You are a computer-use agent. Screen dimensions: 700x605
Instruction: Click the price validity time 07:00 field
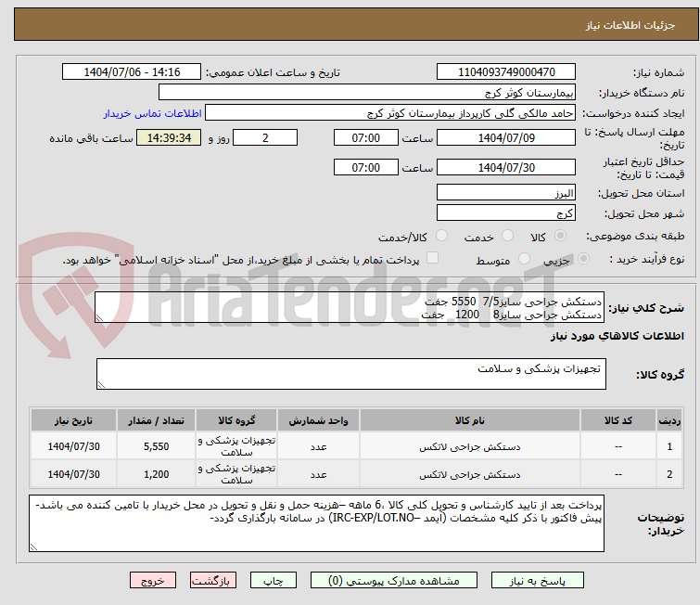coord(365,167)
